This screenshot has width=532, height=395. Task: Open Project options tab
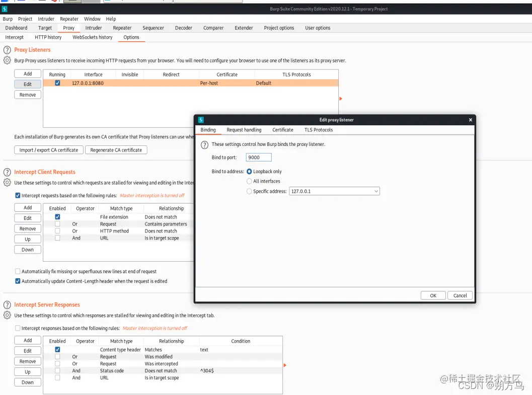pyautogui.click(x=279, y=28)
